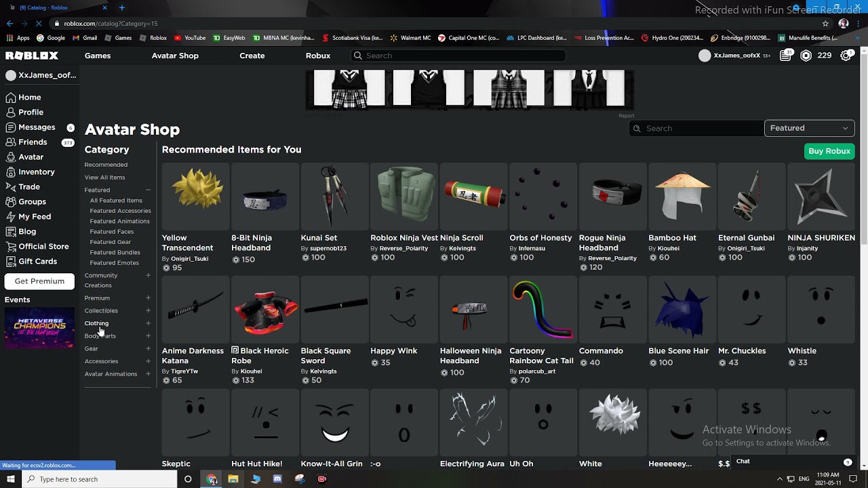Open Featured Emotes subcategory link
This screenshot has width=868, height=488.
[114, 263]
